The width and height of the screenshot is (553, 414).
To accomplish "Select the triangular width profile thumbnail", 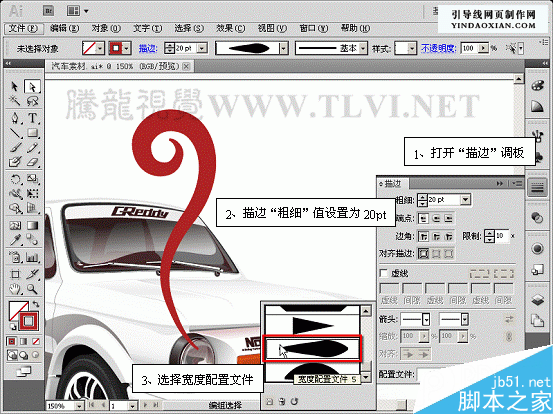I will pyautogui.click(x=312, y=325).
